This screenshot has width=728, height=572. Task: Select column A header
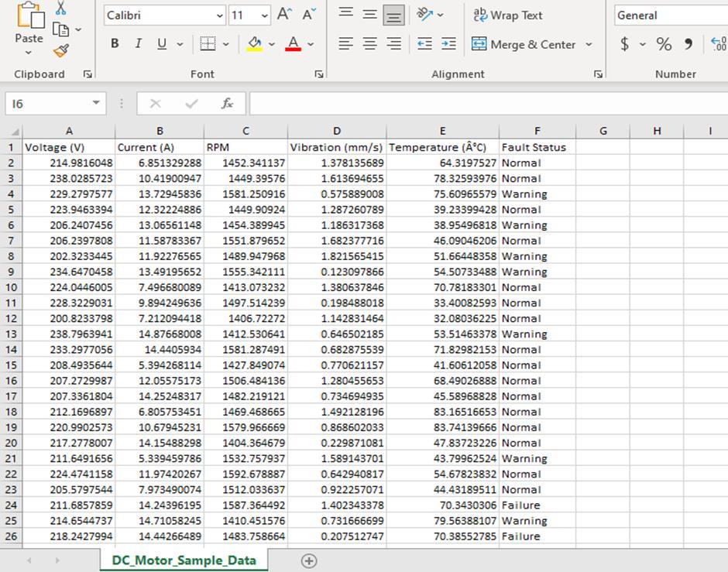pos(69,132)
